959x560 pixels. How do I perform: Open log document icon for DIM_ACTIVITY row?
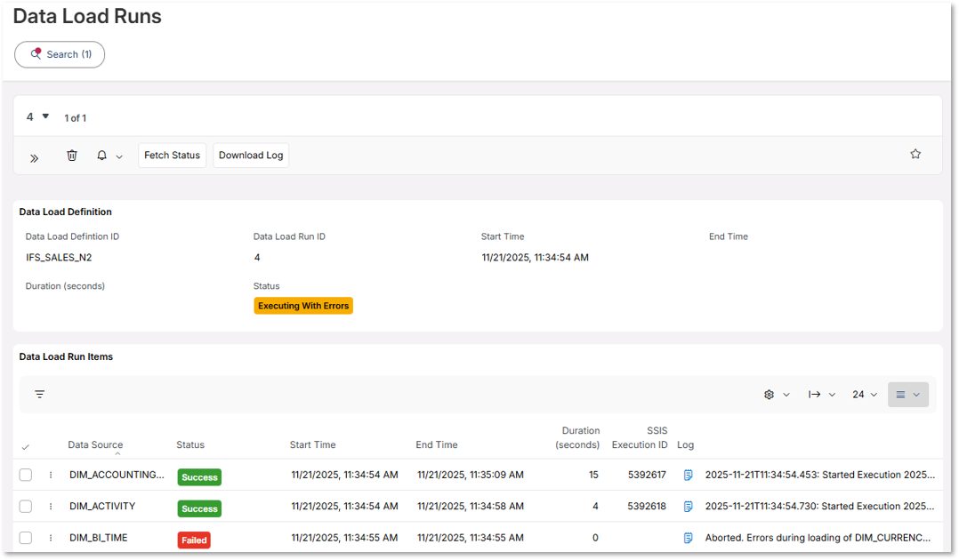click(x=688, y=506)
